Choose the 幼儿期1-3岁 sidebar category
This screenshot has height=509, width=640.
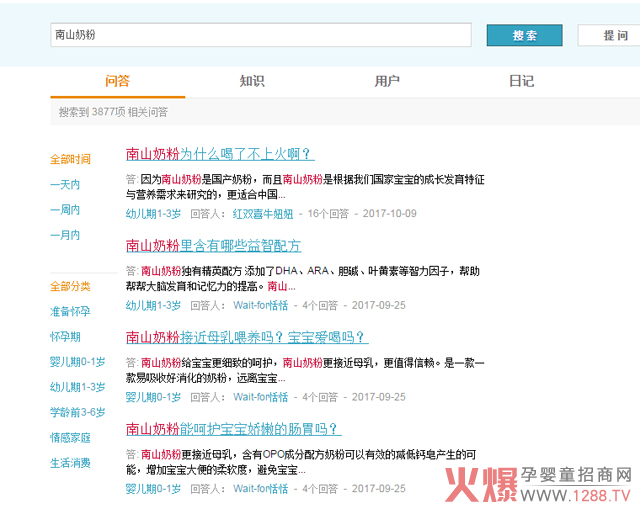point(78,387)
